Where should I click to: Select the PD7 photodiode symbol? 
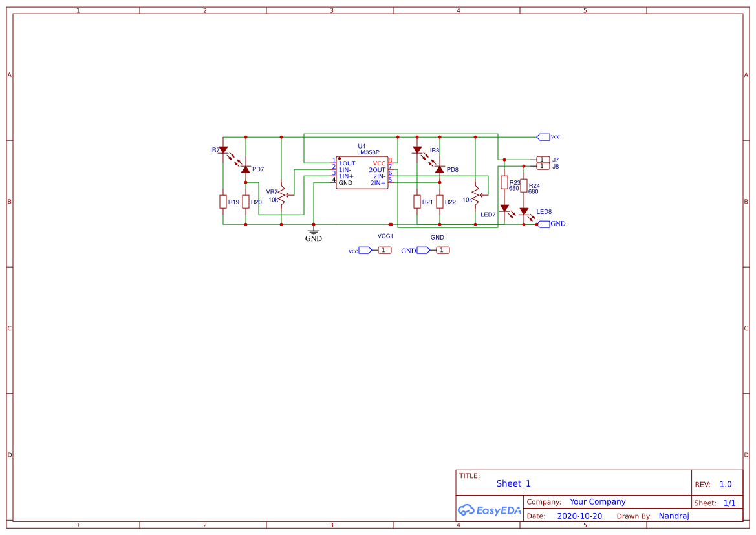tap(245, 169)
